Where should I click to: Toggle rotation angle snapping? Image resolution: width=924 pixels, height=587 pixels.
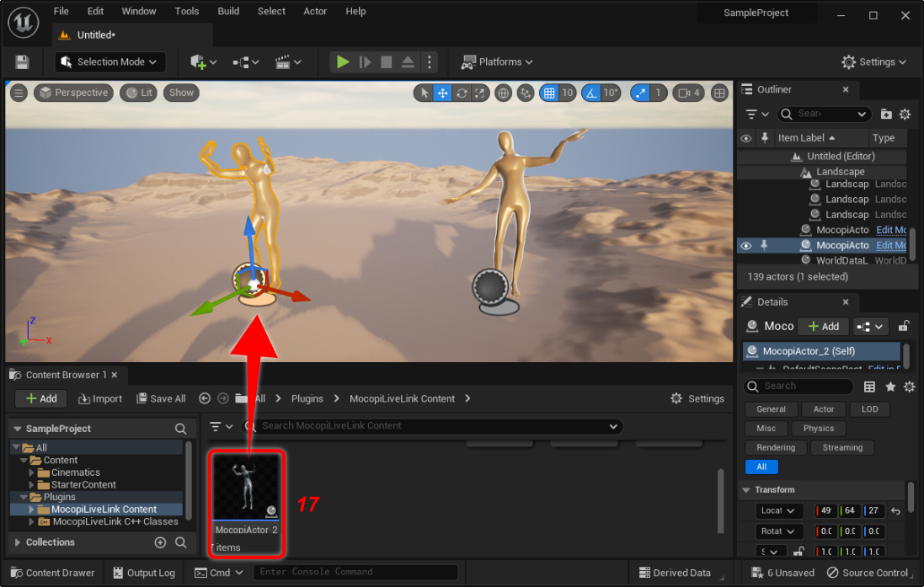592,93
